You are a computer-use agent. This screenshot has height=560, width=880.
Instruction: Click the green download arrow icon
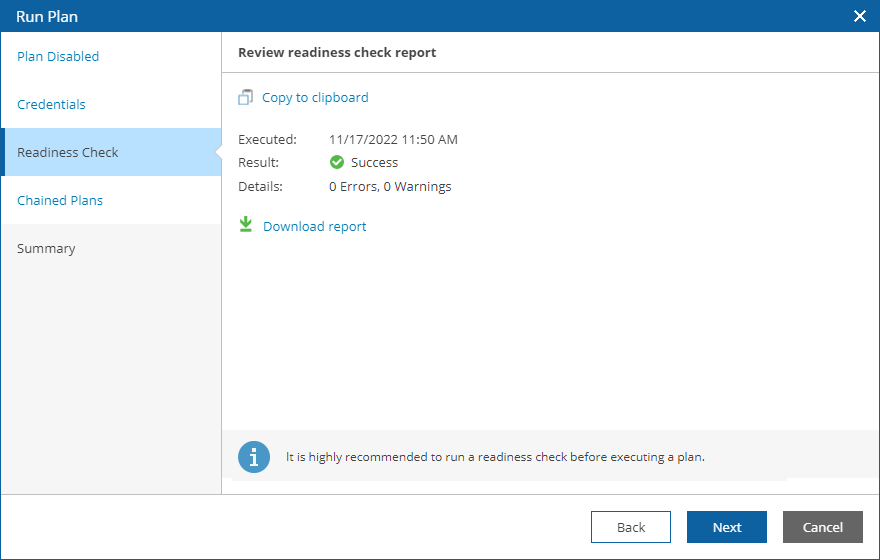pyautogui.click(x=245, y=226)
